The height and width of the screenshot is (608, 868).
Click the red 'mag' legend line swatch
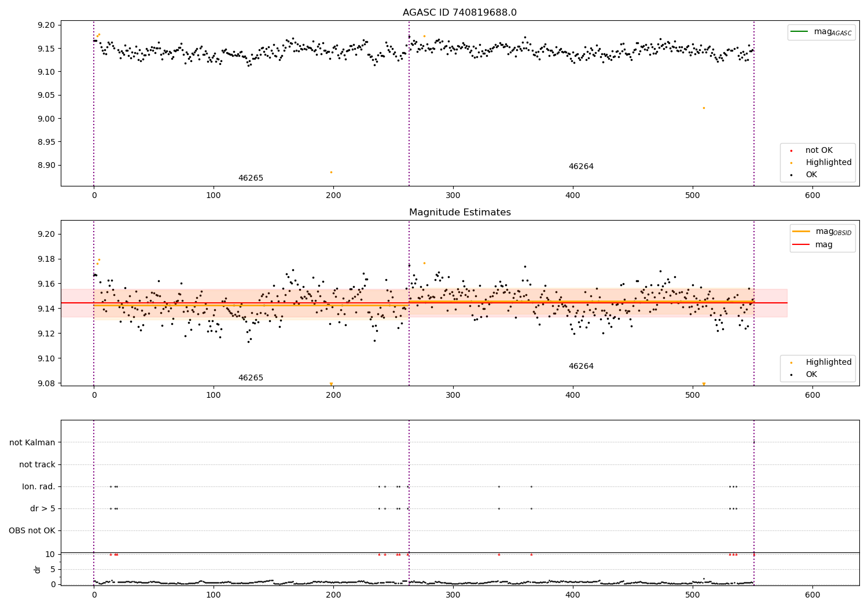(801, 244)
